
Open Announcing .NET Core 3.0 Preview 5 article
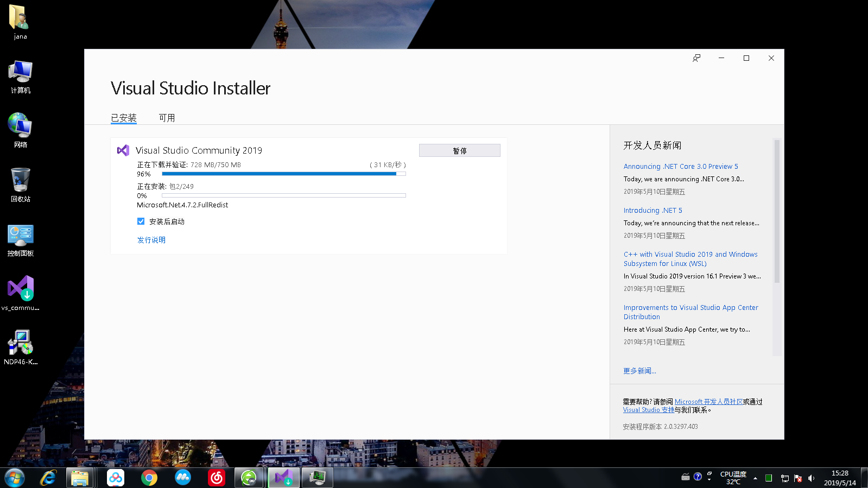coord(681,167)
